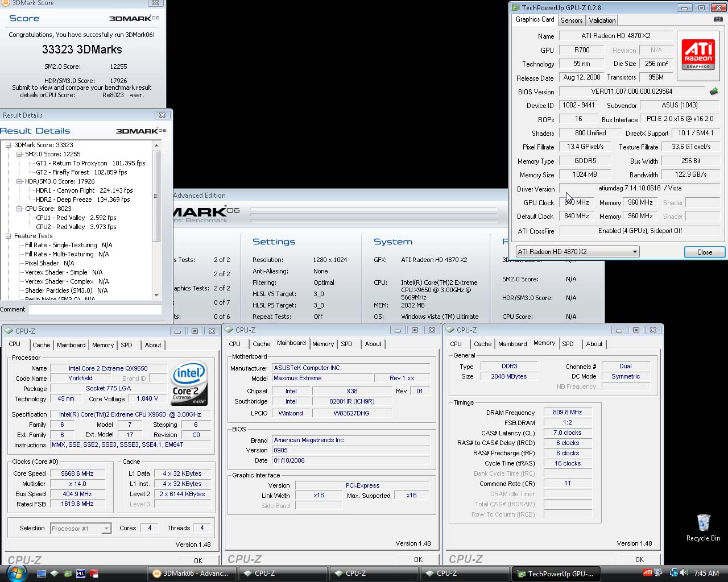The image size is (728, 582).
Task: Click the PLL quick launch icon
Action: coord(81,573)
